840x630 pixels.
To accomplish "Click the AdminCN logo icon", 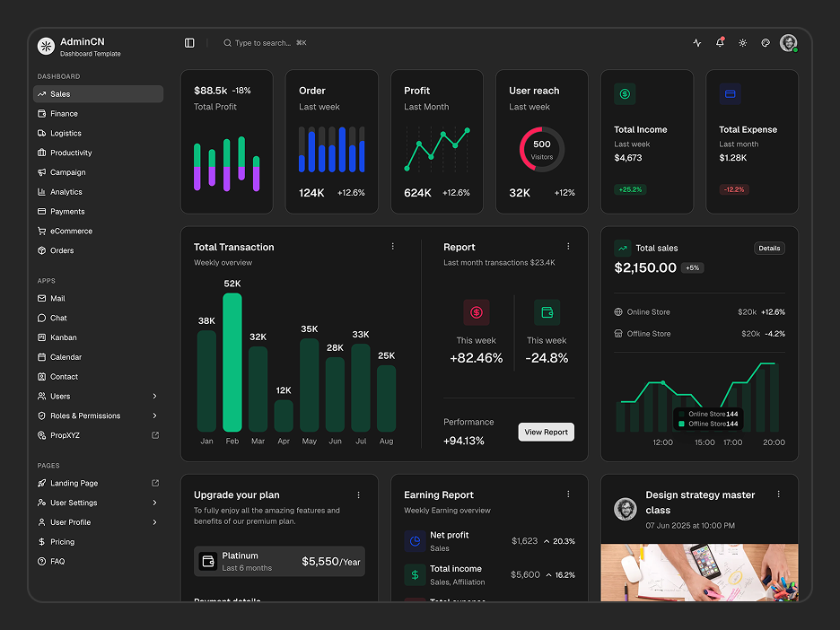I will click(x=46, y=46).
